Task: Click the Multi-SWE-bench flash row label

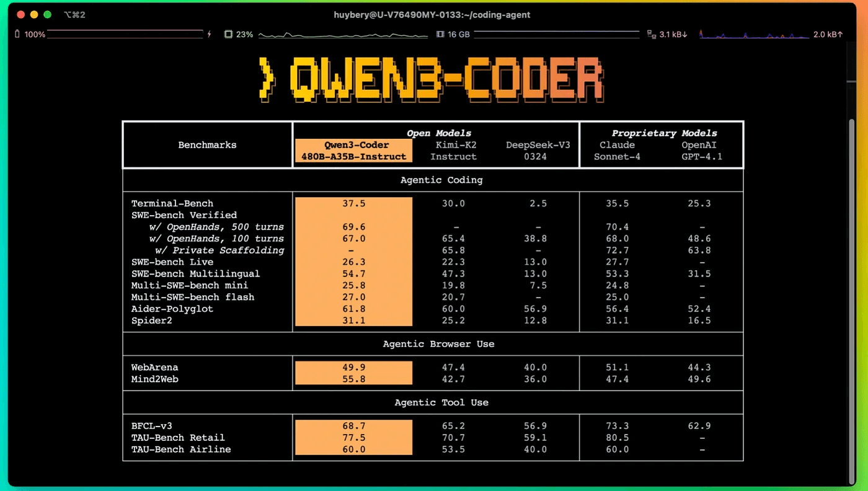Action: (192, 298)
